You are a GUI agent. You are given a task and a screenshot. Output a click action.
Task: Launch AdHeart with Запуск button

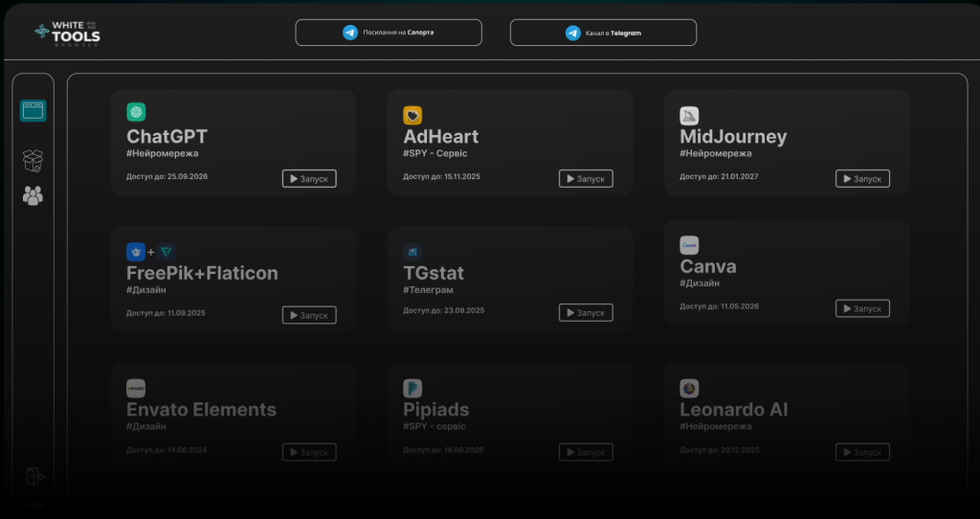coord(587,179)
